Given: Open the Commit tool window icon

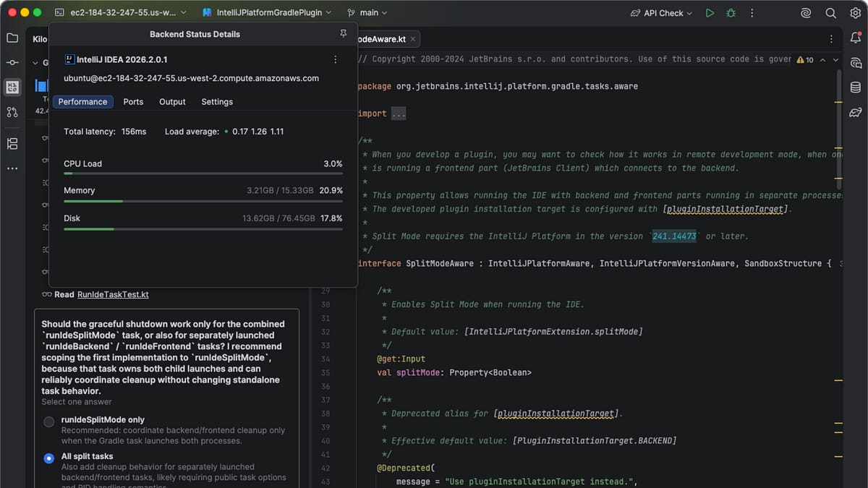Looking at the screenshot, I should point(12,63).
